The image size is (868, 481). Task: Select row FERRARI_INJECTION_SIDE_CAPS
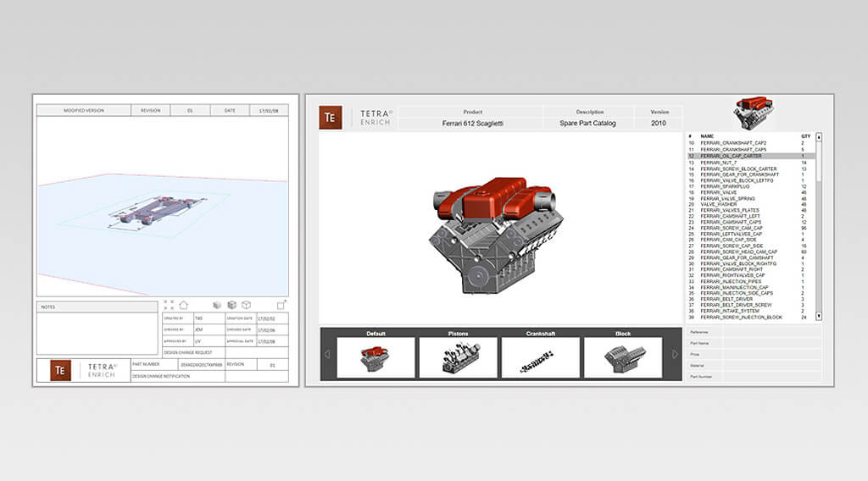pos(751,294)
